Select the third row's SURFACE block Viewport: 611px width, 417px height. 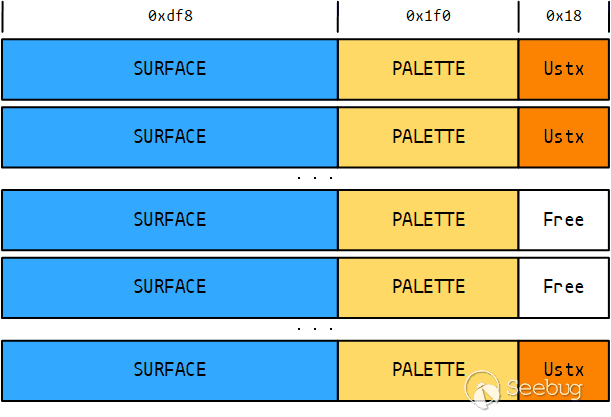click(x=170, y=220)
